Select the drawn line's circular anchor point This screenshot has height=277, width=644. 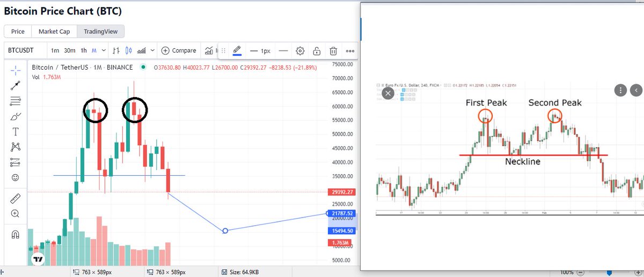[x=225, y=231]
